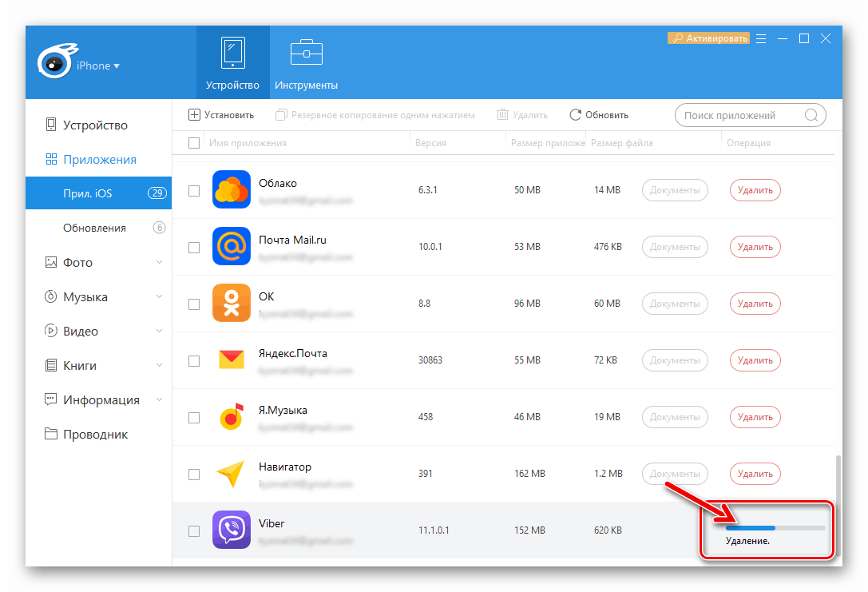Switch to the Устройство tab
The image size is (868, 592).
pos(232,62)
